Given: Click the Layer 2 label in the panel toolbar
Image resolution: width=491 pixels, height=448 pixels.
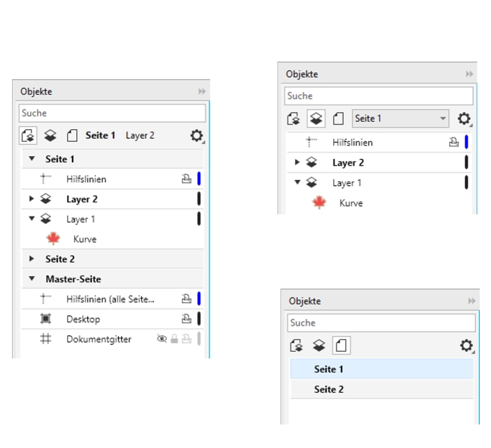Looking at the screenshot, I should click(x=140, y=136).
